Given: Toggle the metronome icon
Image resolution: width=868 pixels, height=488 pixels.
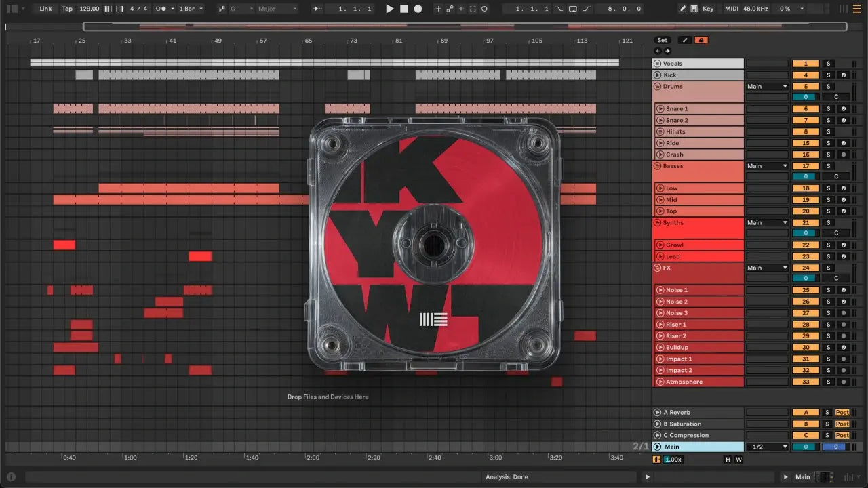Looking at the screenshot, I should 160,9.
